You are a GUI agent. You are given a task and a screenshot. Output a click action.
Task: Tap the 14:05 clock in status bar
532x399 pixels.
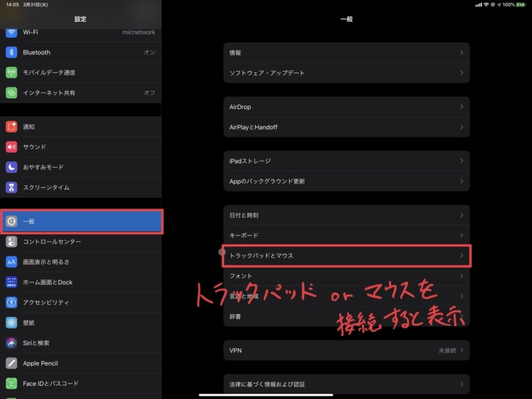tap(13, 5)
